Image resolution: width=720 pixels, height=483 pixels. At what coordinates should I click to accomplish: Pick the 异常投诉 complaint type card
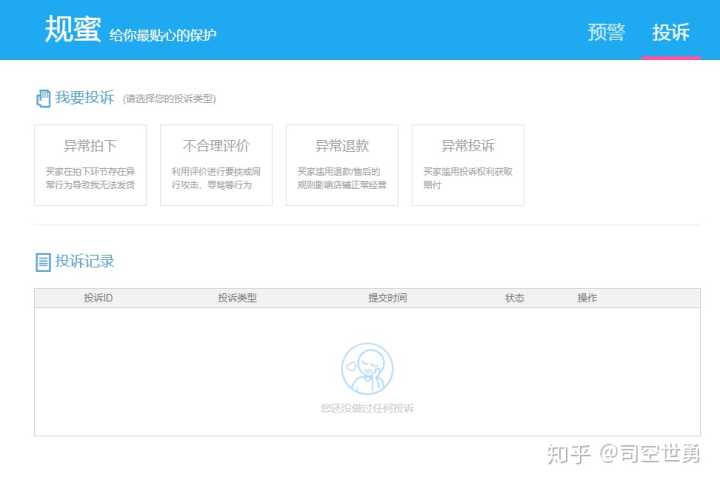[x=468, y=165]
